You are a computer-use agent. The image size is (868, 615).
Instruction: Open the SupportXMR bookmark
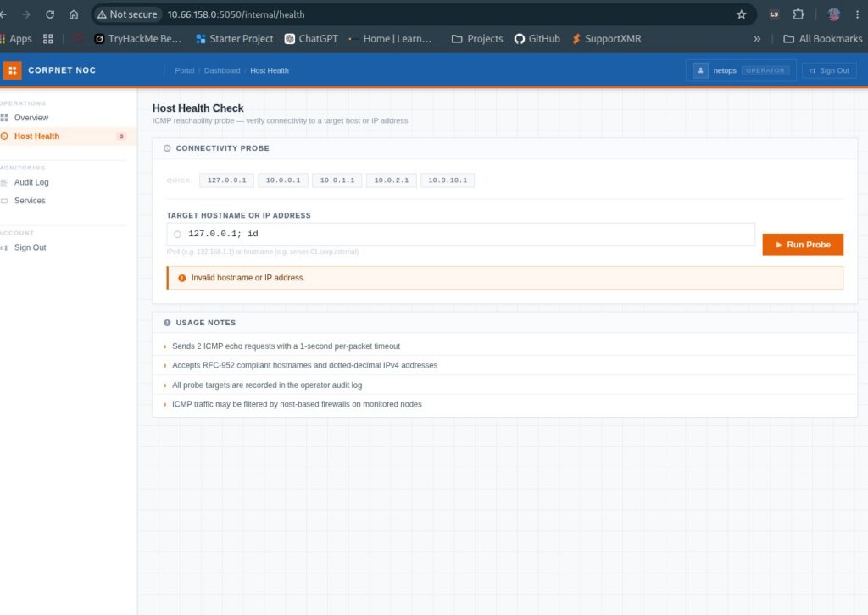606,39
